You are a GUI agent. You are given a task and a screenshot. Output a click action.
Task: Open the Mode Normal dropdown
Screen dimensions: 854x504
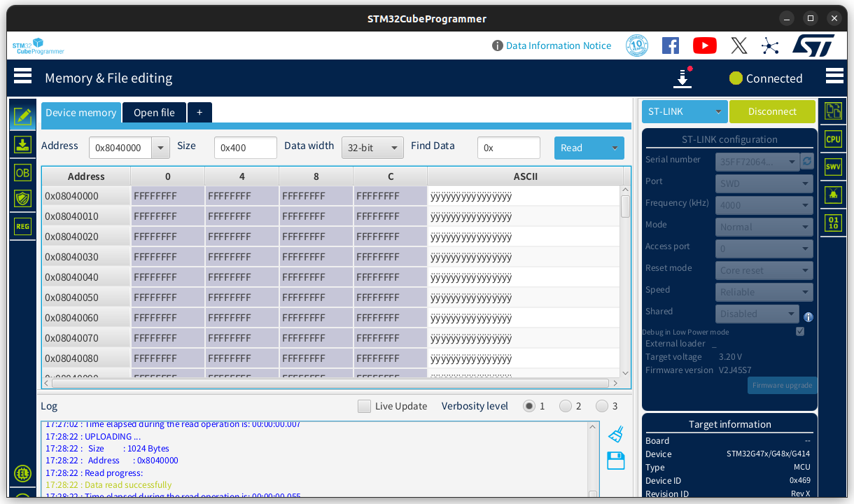pos(764,227)
